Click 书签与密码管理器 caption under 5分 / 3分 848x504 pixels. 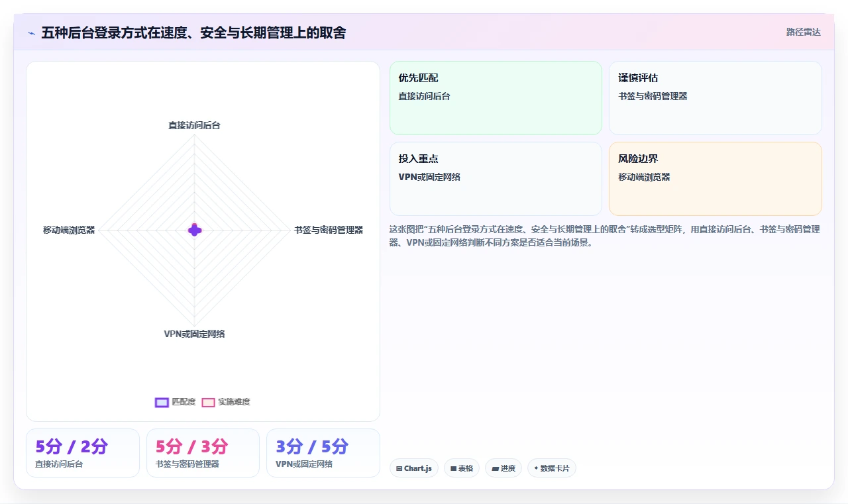(187, 464)
